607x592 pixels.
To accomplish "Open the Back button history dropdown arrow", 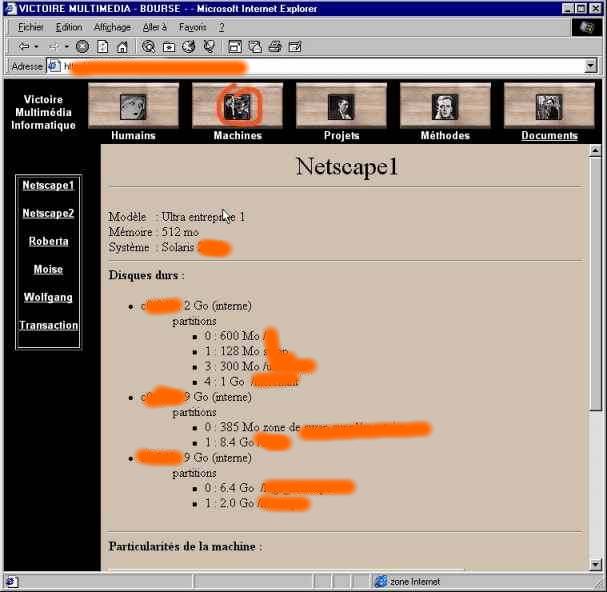I will [36, 47].
